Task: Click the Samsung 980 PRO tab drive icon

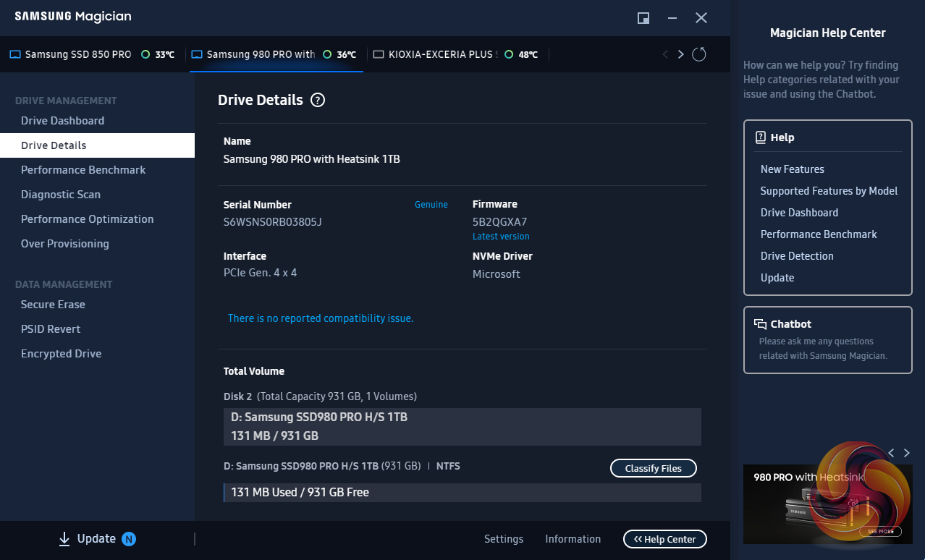Action: 197,54
